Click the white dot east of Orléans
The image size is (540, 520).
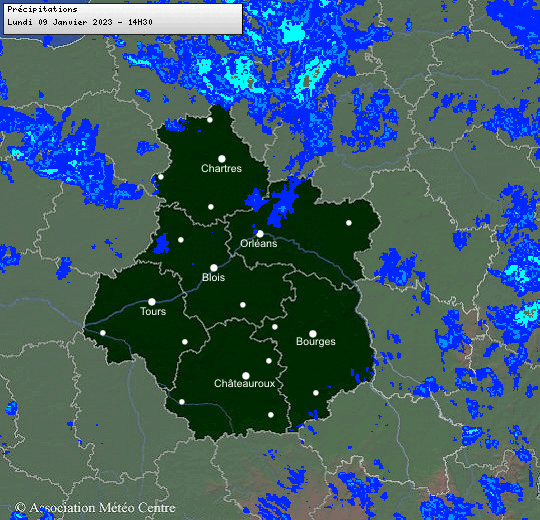pos(349,223)
